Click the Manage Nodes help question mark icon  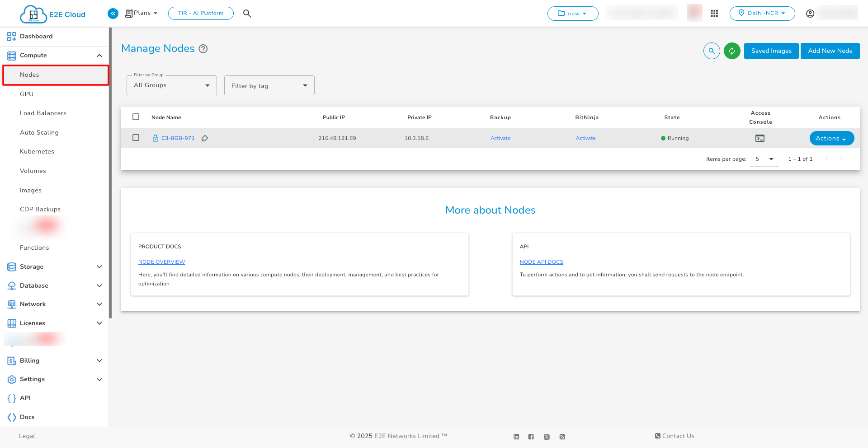point(203,49)
